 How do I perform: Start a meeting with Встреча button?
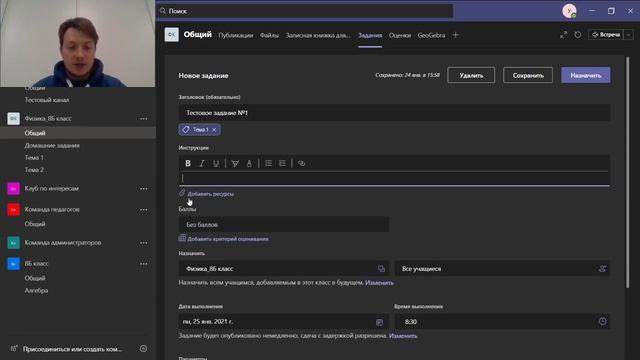click(606, 35)
